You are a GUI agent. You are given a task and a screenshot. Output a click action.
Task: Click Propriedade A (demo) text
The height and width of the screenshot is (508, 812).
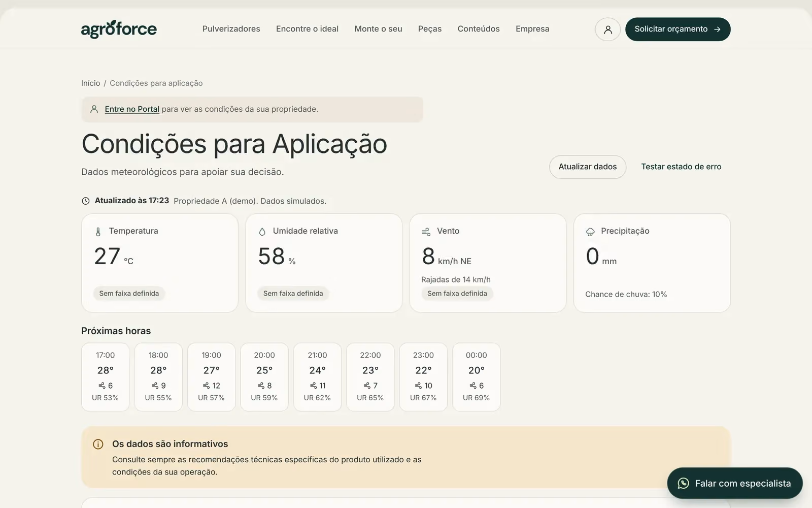pos(216,201)
